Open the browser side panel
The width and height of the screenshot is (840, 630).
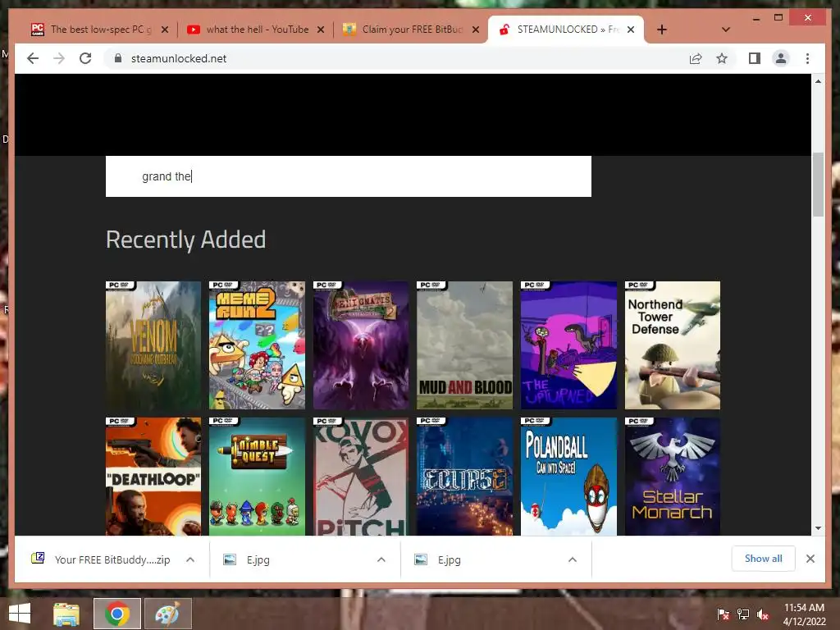point(755,58)
